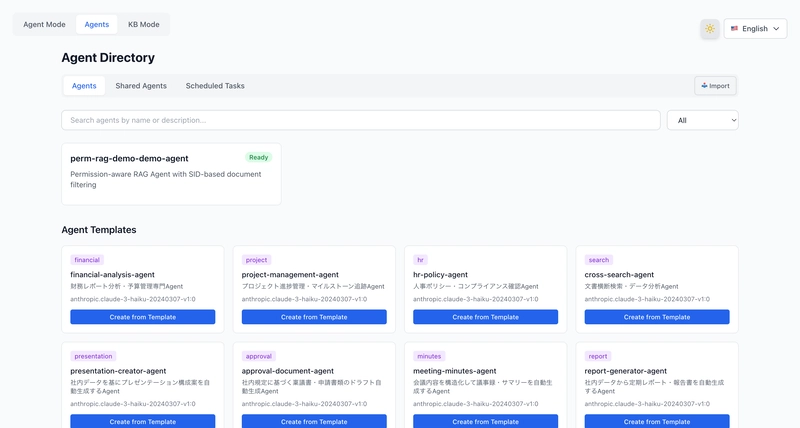Switch to Agent Mode
Viewport: 800px width, 428px height.
click(44, 24)
